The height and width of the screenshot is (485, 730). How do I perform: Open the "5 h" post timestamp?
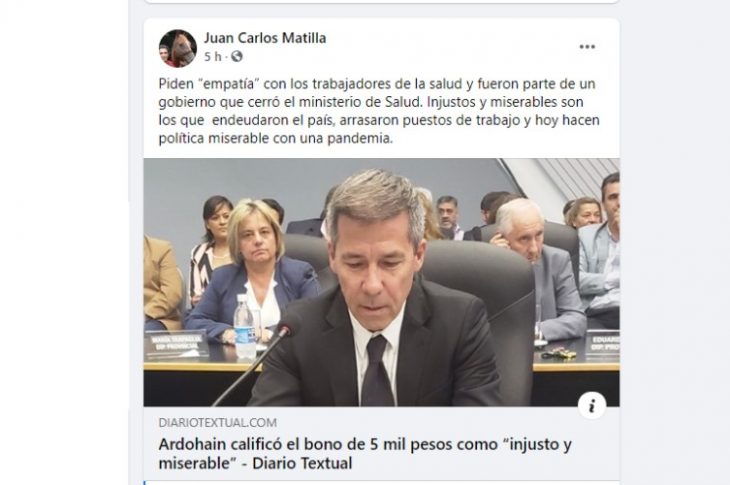(213, 56)
